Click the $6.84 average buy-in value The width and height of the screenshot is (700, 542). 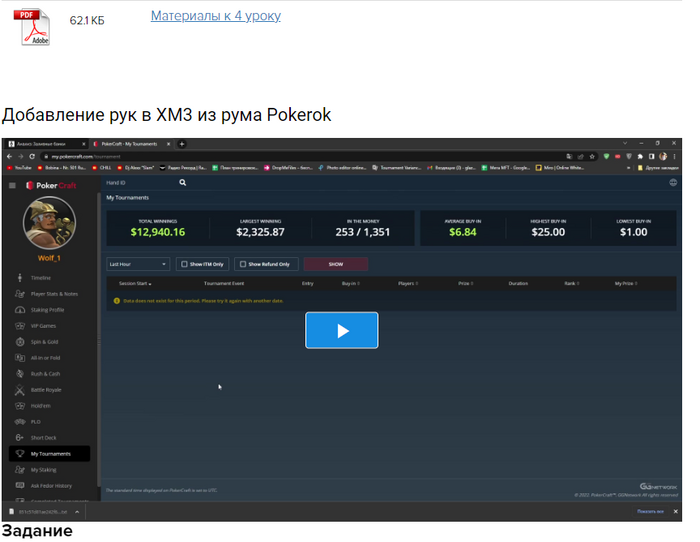(462, 232)
